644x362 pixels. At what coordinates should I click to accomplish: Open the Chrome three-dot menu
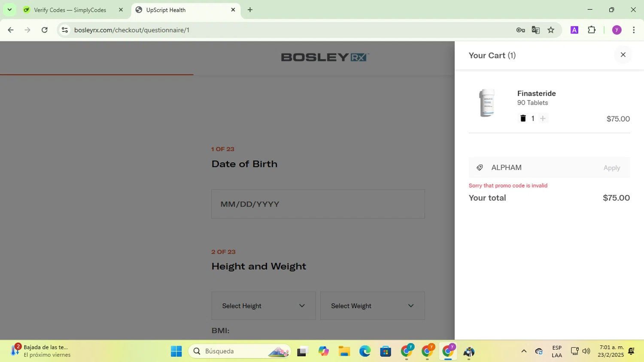[x=634, y=30]
